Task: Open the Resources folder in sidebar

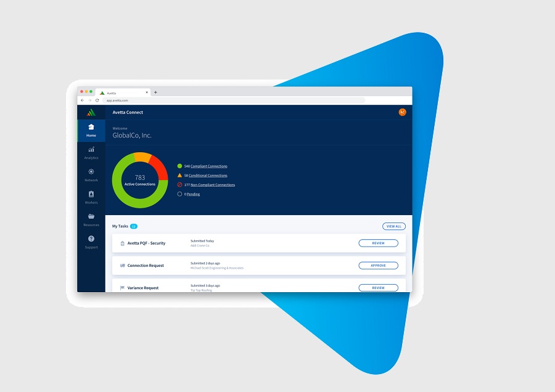Action: pyautogui.click(x=91, y=219)
